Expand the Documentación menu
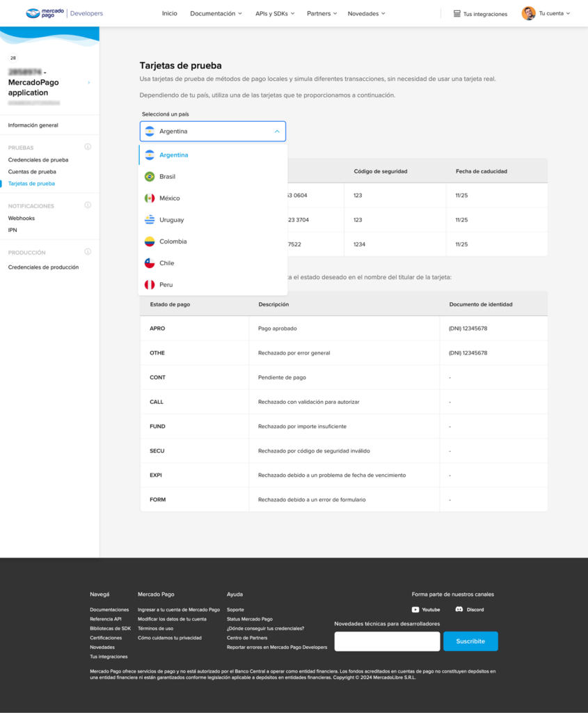This screenshot has height=713, width=588. (x=216, y=14)
